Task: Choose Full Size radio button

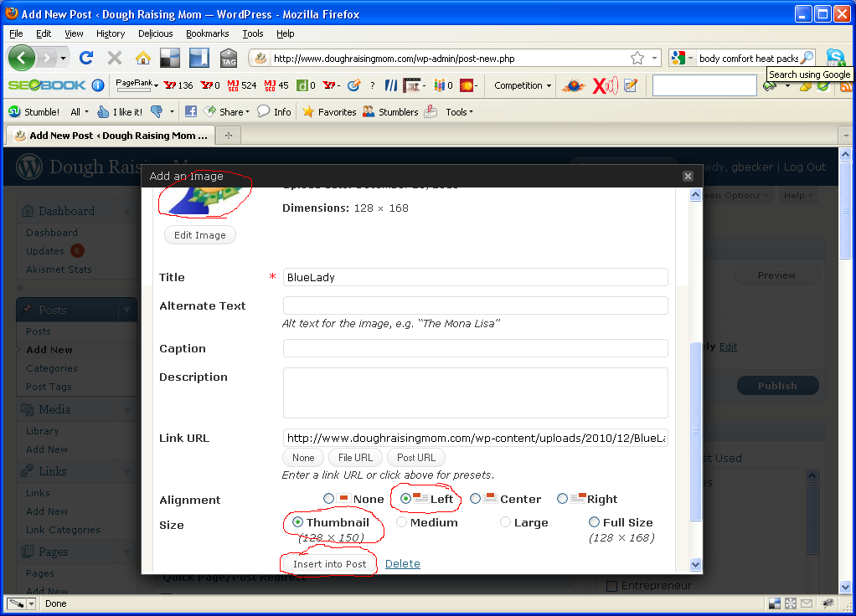Action: click(594, 522)
